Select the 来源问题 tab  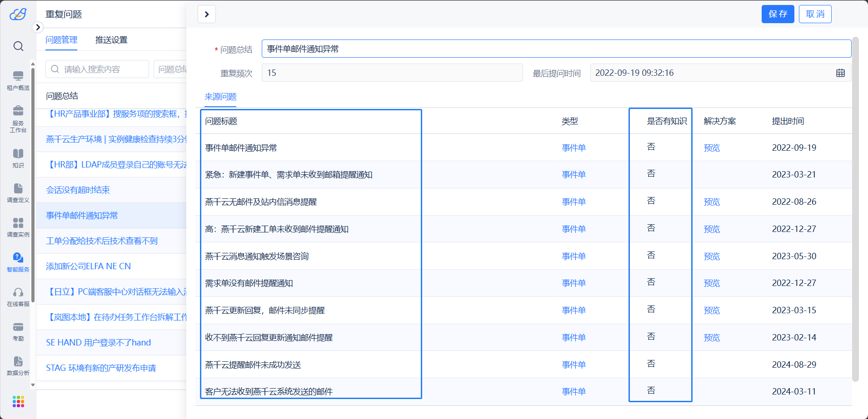[220, 97]
